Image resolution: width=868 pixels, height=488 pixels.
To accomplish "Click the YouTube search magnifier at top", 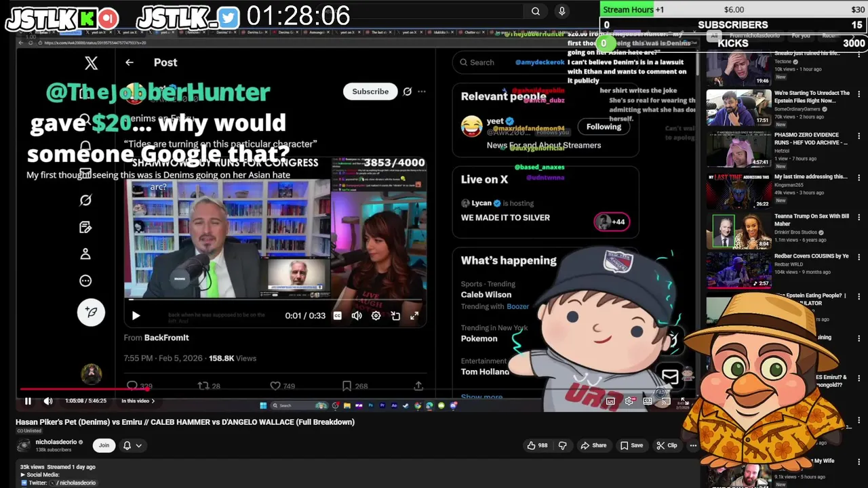I will [536, 11].
